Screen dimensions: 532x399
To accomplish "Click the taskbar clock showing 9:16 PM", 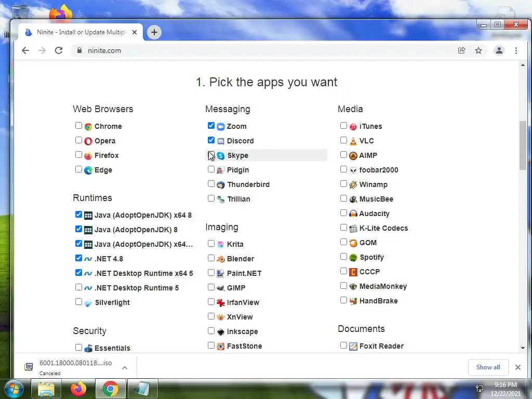I will [505, 390].
